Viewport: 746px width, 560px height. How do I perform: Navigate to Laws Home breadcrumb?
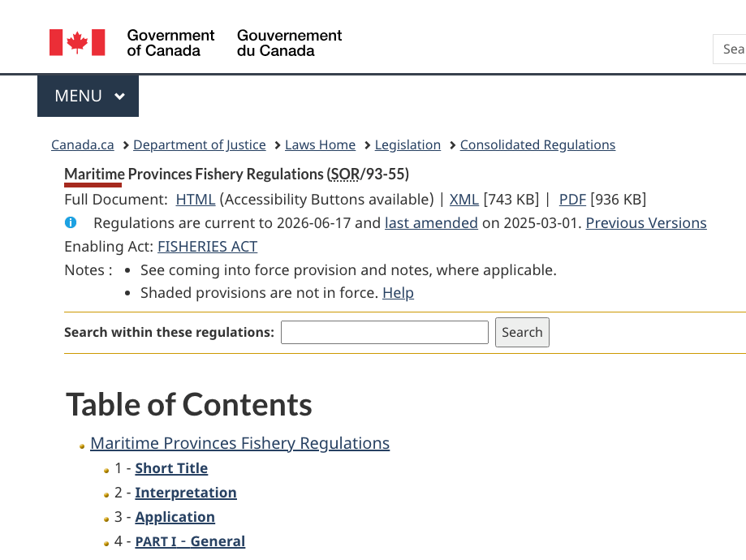click(320, 144)
